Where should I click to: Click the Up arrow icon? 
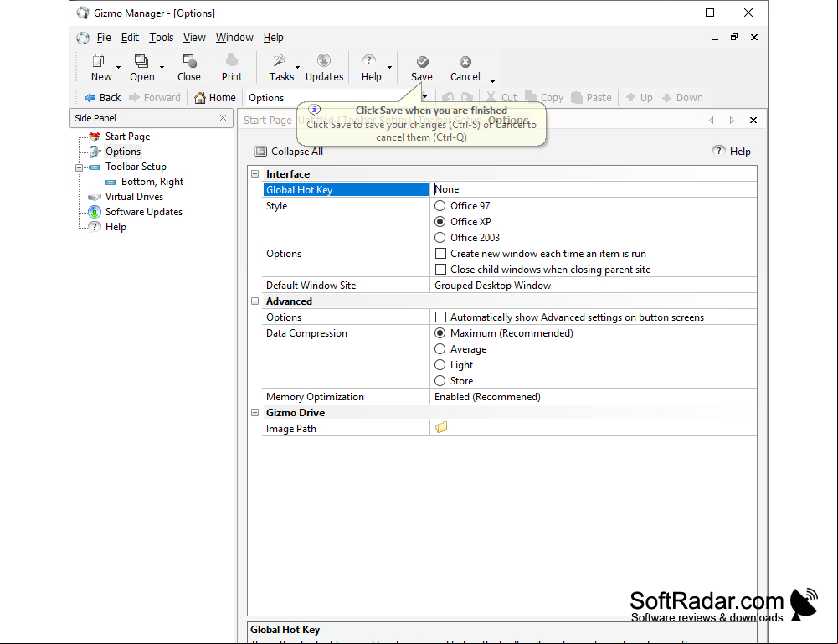pyautogui.click(x=630, y=98)
